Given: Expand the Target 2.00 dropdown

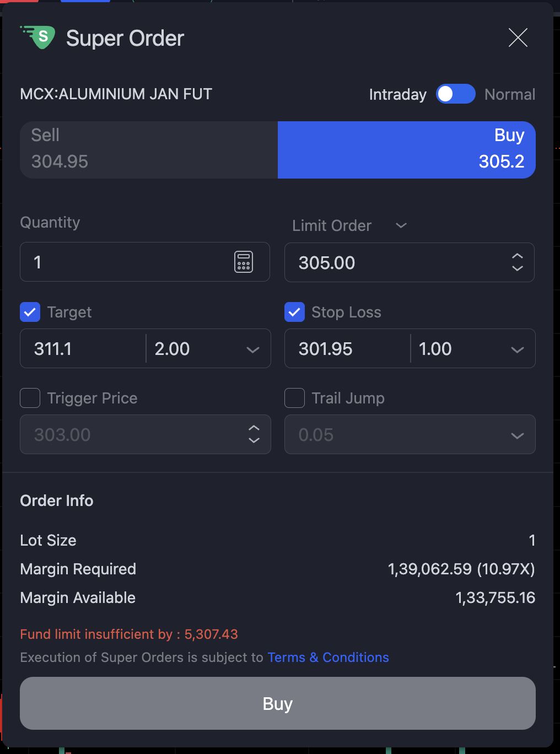Looking at the screenshot, I should [252, 349].
